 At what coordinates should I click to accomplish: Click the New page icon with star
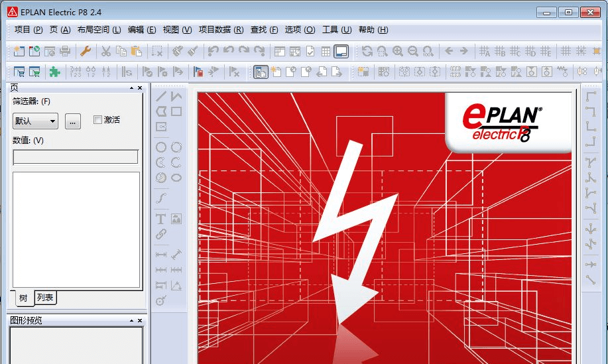[x=276, y=72]
